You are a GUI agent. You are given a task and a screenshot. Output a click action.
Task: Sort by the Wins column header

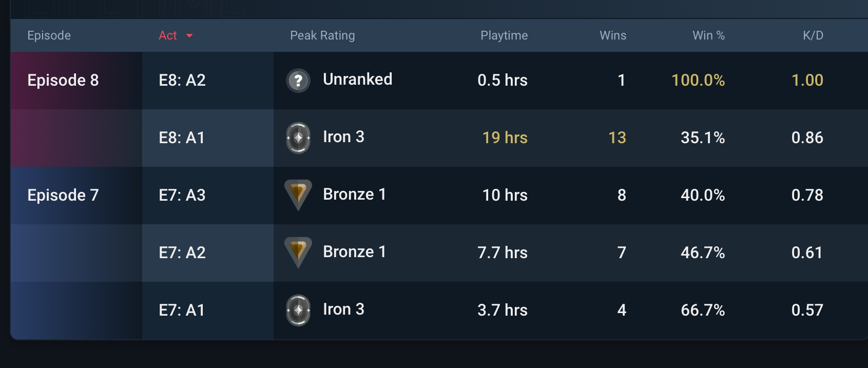613,35
